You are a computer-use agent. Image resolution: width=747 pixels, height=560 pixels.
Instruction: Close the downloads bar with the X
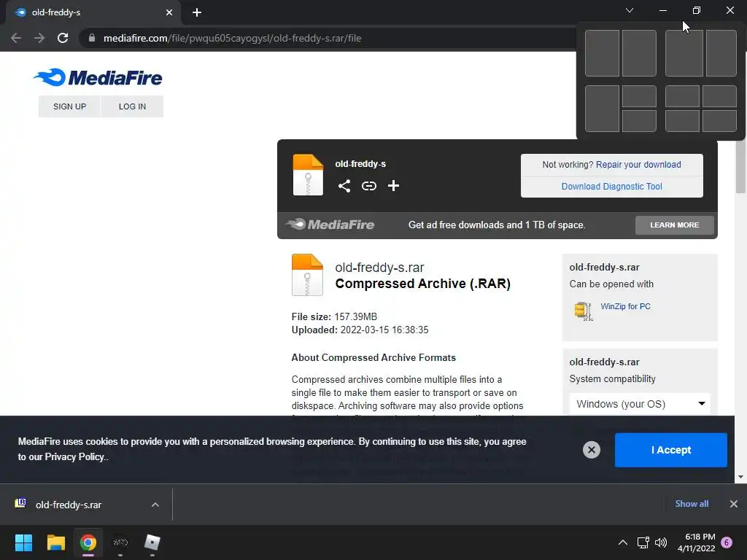734,504
